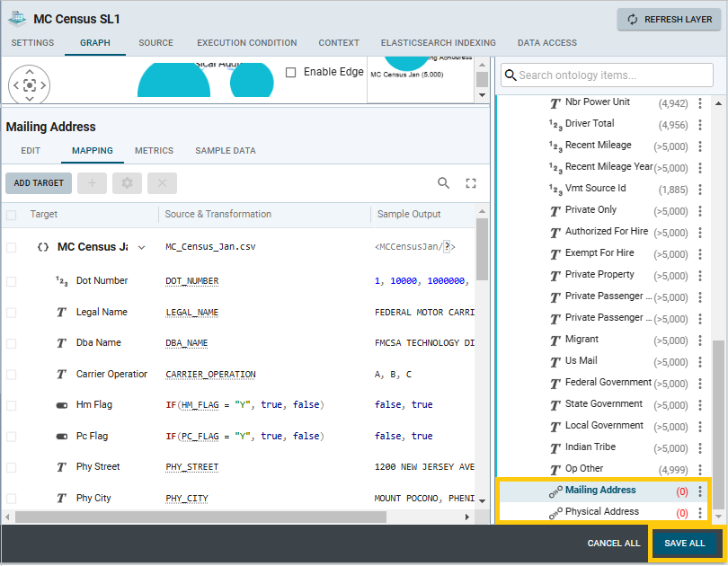Click the Refresh Layer button
This screenshot has height=566, width=728.
pyautogui.click(x=669, y=20)
